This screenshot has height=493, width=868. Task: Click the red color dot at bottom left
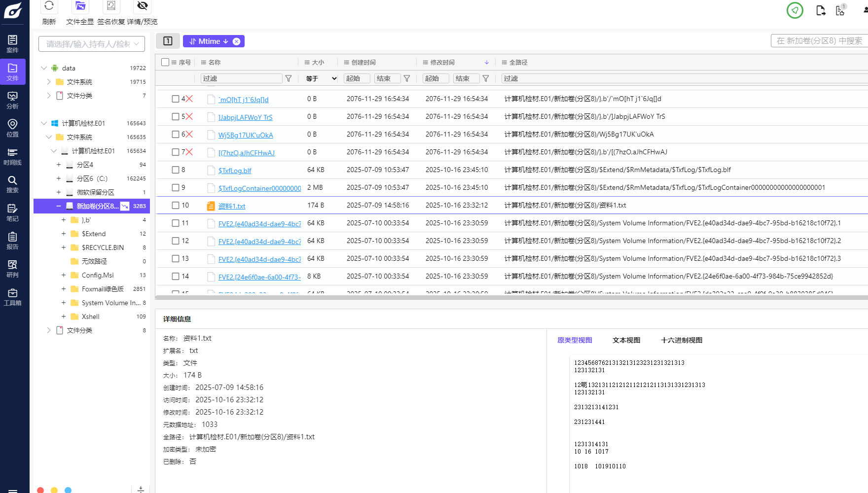tap(40, 490)
